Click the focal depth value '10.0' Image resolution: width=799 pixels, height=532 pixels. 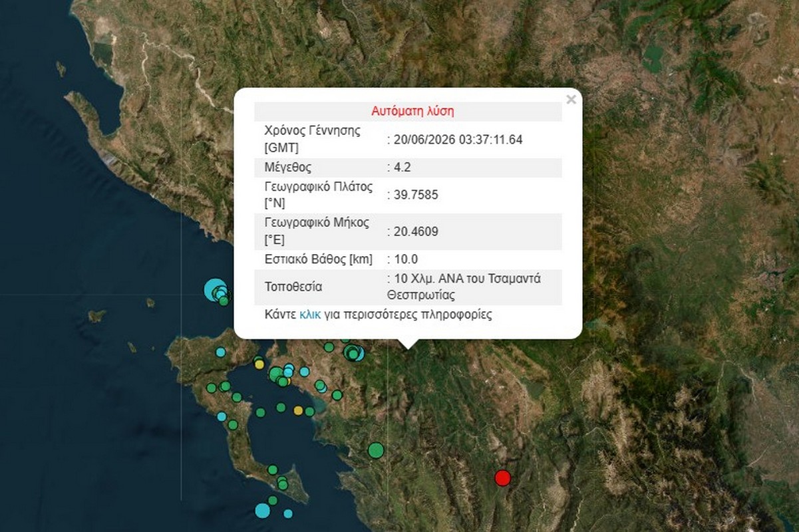[405, 259]
